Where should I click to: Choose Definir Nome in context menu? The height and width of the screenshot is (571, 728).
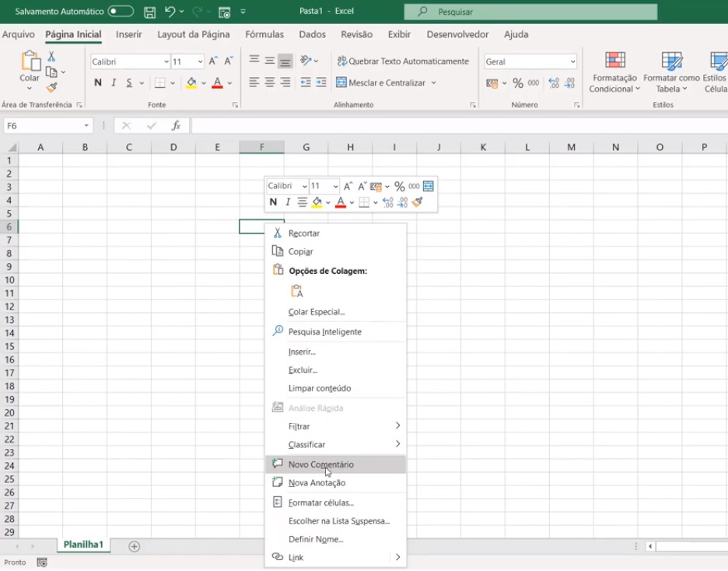click(335, 539)
